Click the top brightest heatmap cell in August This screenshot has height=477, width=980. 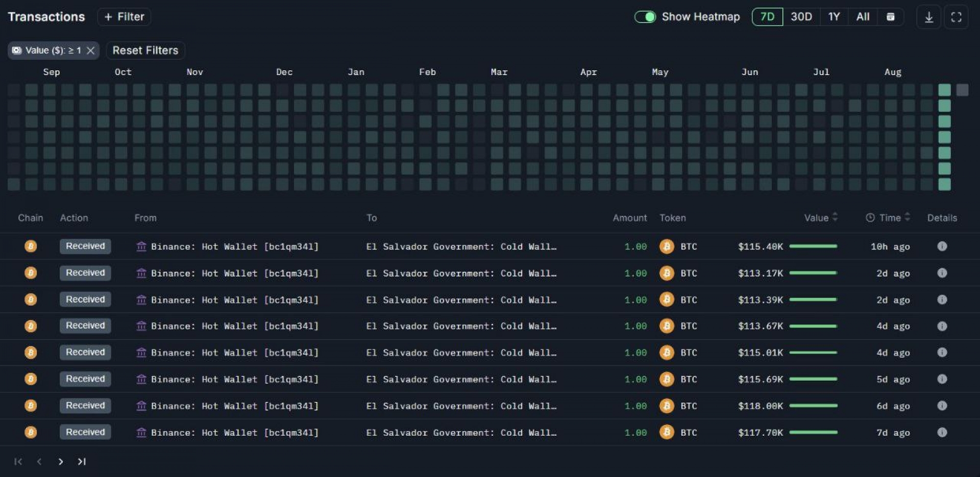tap(944, 90)
